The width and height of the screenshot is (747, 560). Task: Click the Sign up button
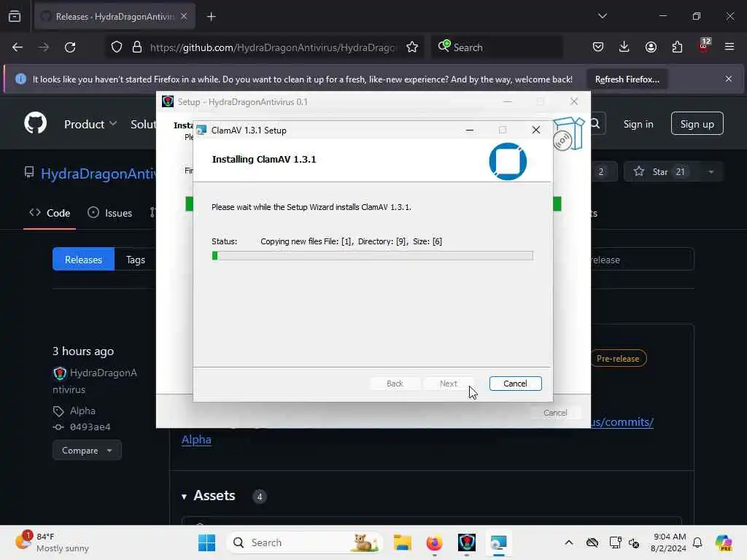click(697, 124)
